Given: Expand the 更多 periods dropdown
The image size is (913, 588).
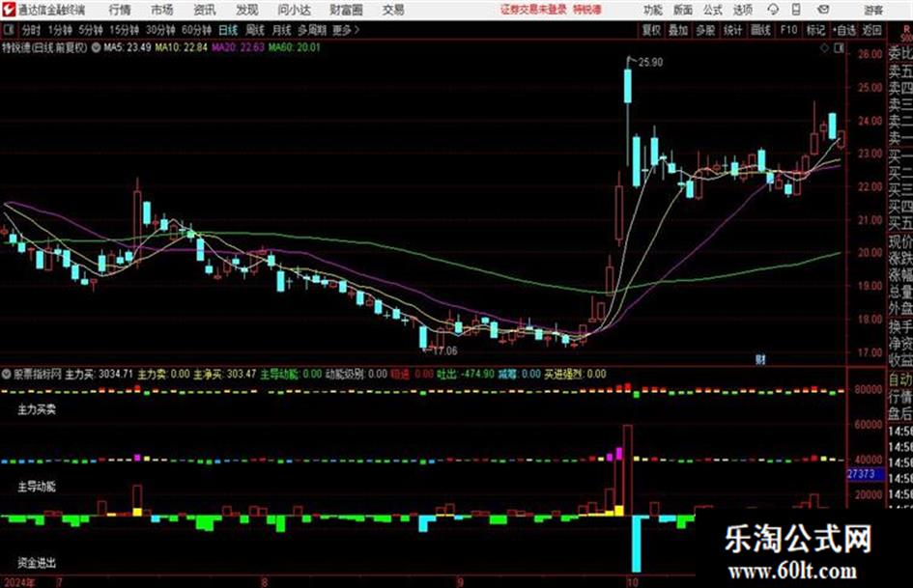Looking at the screenshot, I should 345,30.
